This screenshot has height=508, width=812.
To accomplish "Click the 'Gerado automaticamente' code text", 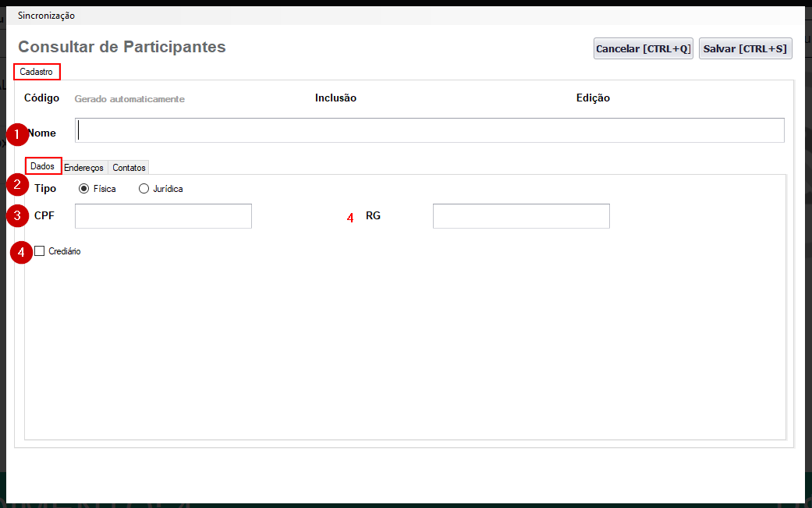I will click(129, 99).
